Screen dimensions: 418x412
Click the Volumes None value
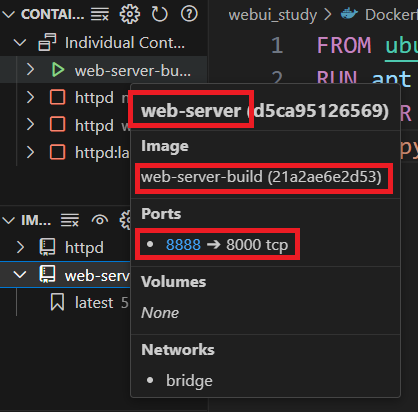(160, 313)
